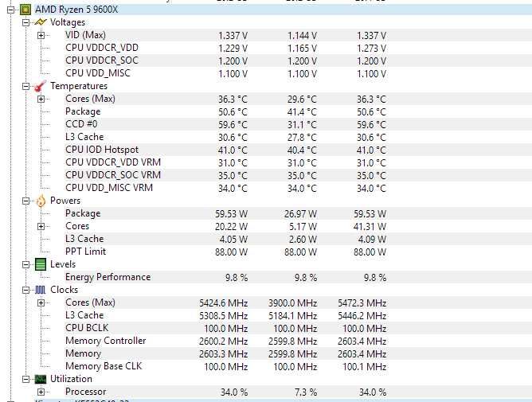Click the Voltages lightning icon
This screenshot has height=402, width=532.
tap(41, 22)
